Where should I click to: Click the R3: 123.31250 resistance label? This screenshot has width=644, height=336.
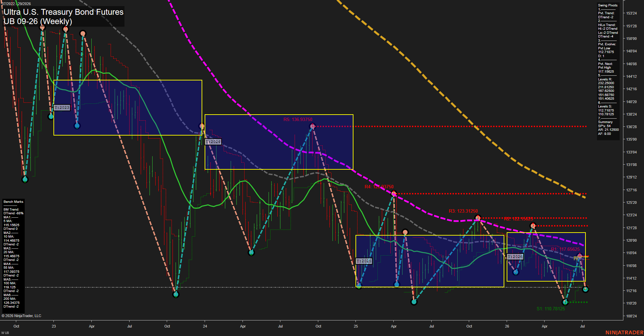[463, 211]
